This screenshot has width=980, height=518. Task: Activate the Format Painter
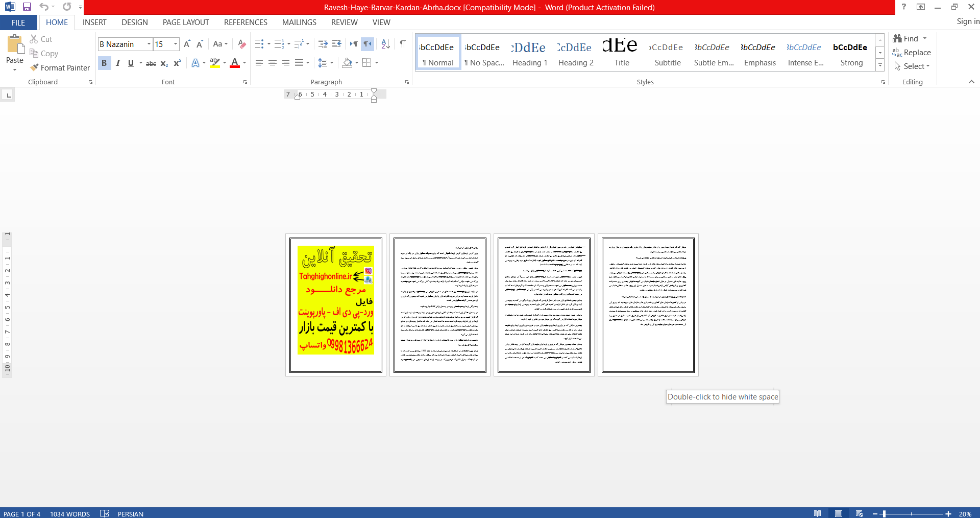pyautogui.click(x=60, y=67)
